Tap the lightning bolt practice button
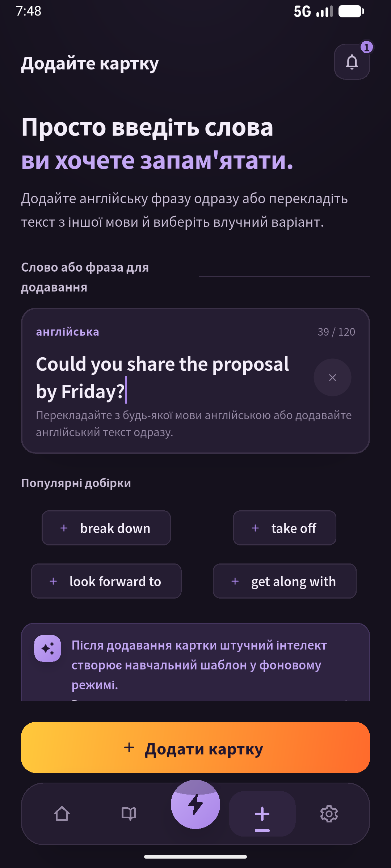The width and height of the screenshot is (391, 868). point(195,804)
